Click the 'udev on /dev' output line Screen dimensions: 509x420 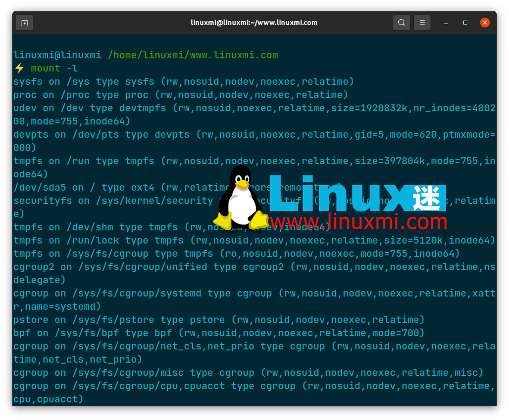click(254, 108)
